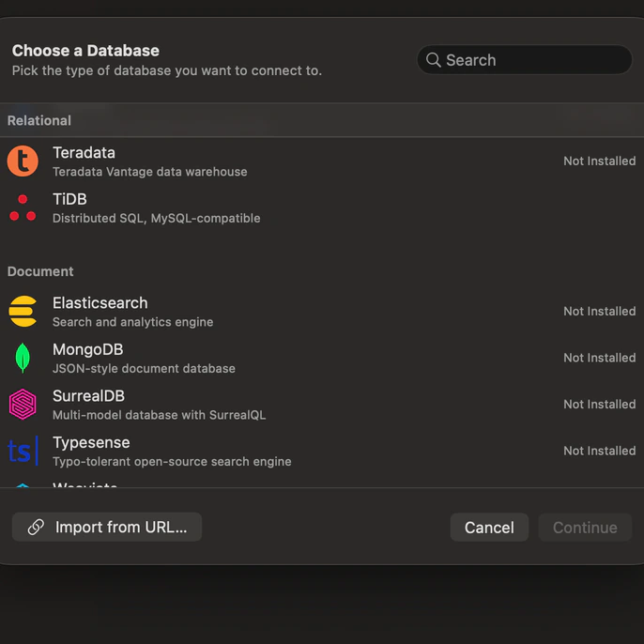Click the Elasticsearch yellow logo icon
The width and height of the screenshot is (644, 644).
pos(23,312)
